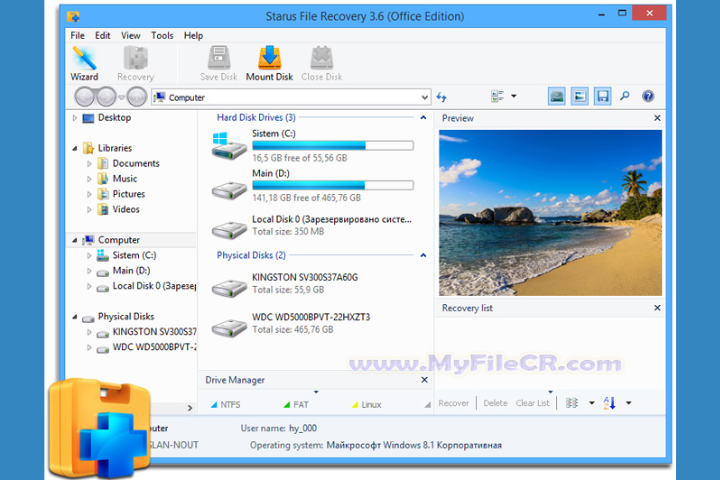This screenshot has width=720, height=480.
Task: Open the sort options dropdown arrow
Action: pos(629,403)
